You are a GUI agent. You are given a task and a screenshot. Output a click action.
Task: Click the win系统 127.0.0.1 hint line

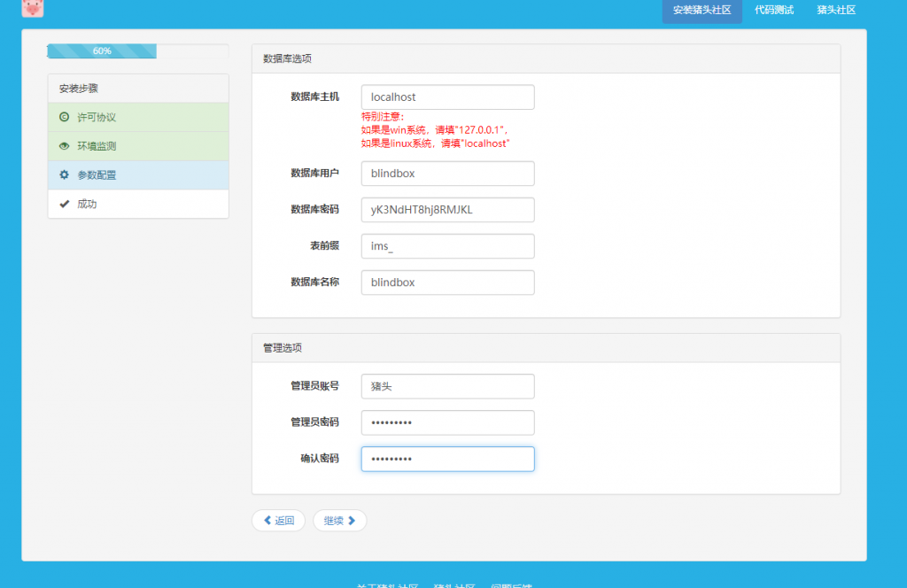[x=434, y=130]
